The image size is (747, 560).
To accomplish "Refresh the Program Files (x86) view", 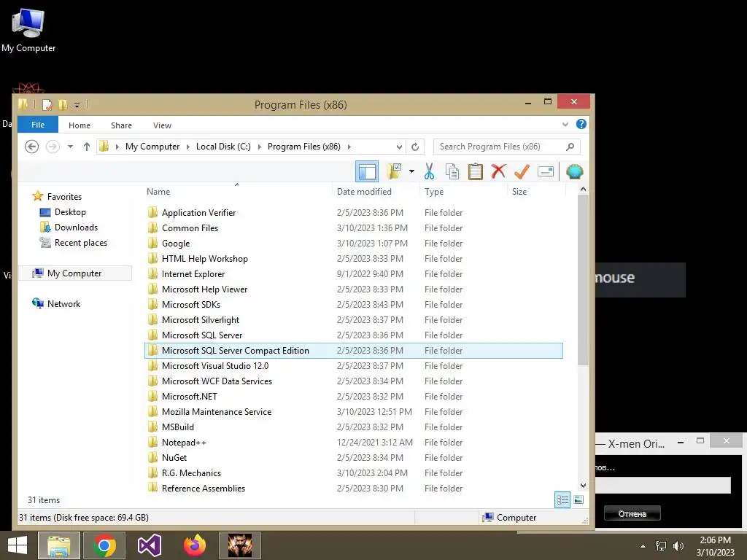I will coord(415,147).
